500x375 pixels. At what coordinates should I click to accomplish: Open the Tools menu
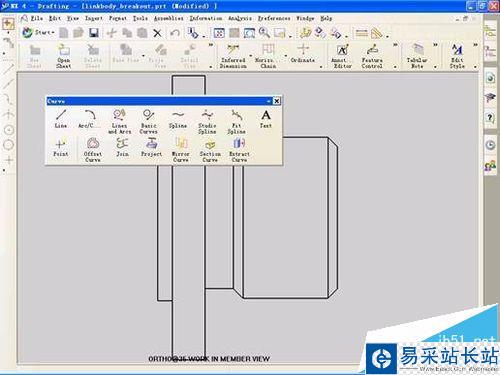click(x=140, y=18)
